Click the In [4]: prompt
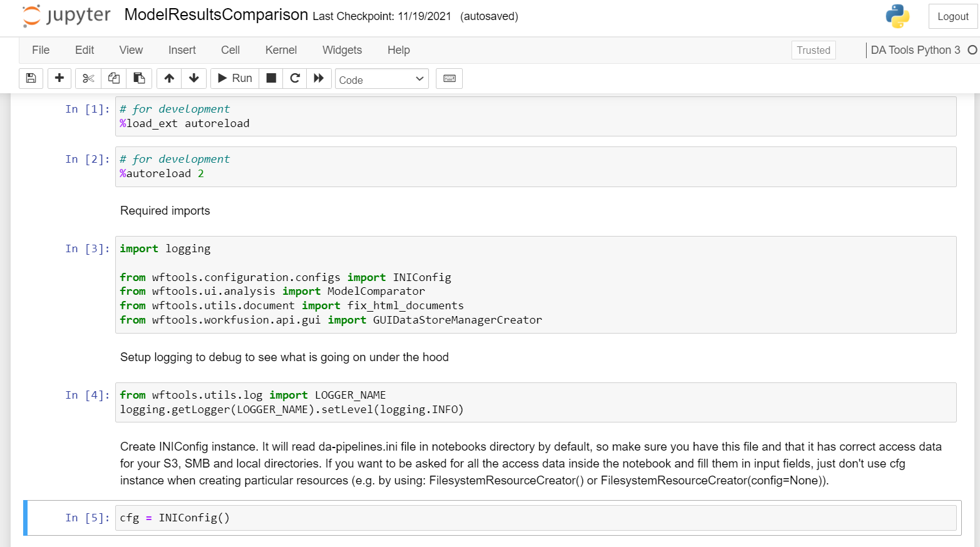This screenshot has width=980, height=547. click(88, 395)
